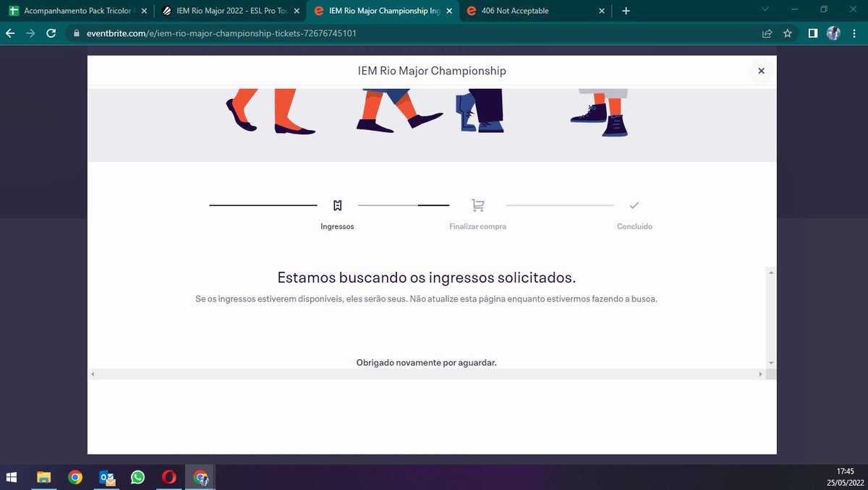
Task: Click the Finalizar compra step label
Action: click(477, 226)
